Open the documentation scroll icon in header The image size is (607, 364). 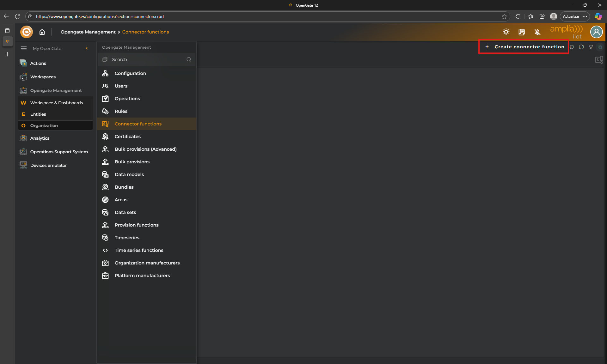pyautogui.click(x=522, y=32)
